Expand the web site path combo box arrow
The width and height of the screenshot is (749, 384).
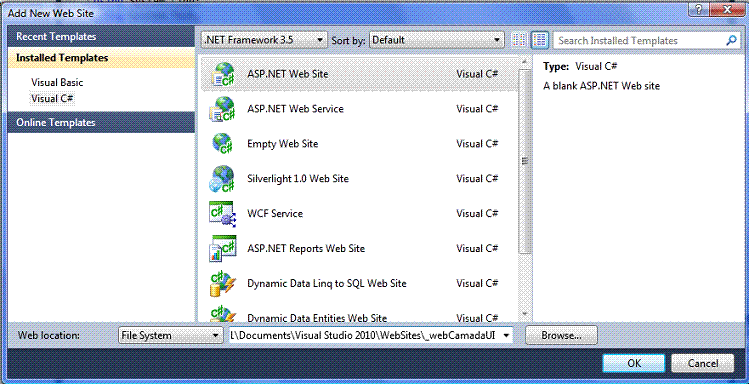pyautogui.click(x=506, y=335)
